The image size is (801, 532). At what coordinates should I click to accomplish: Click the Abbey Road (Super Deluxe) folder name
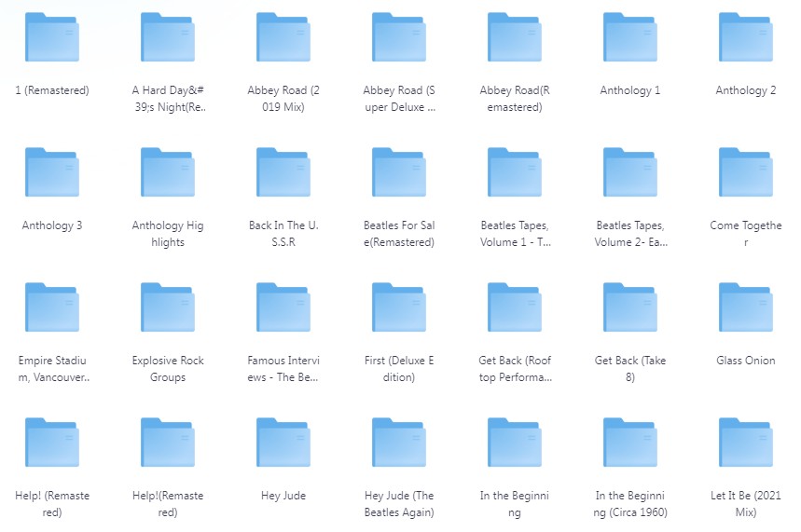point(399,99)
